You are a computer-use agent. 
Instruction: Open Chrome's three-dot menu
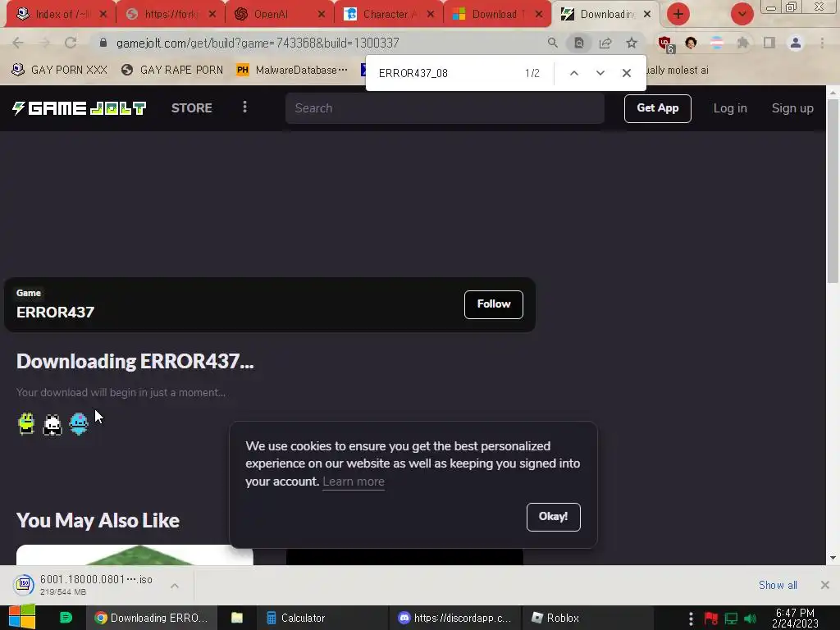pos(822,43)
